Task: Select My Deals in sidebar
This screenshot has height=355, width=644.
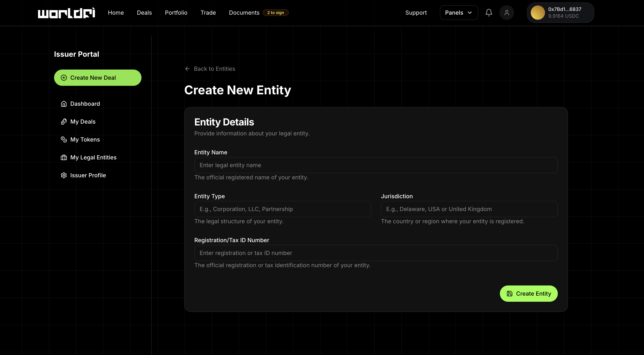Action: (x=83, y=122)
